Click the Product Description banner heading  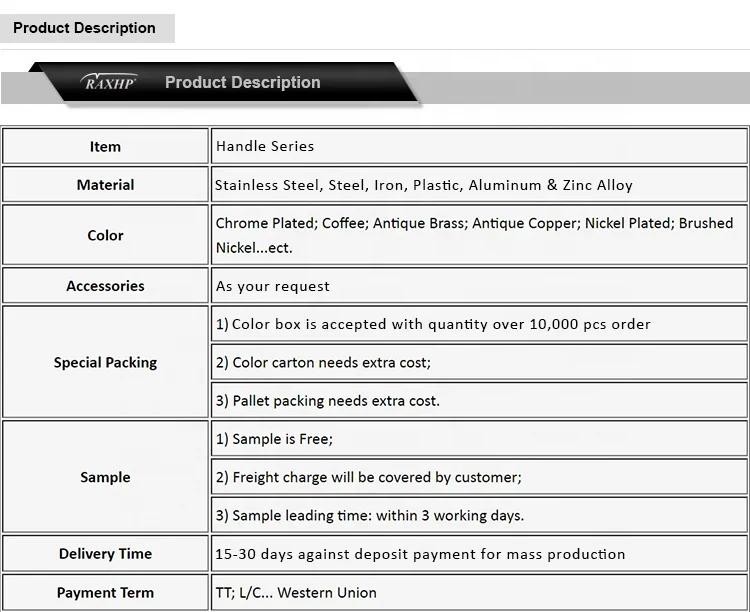(242, 83)
